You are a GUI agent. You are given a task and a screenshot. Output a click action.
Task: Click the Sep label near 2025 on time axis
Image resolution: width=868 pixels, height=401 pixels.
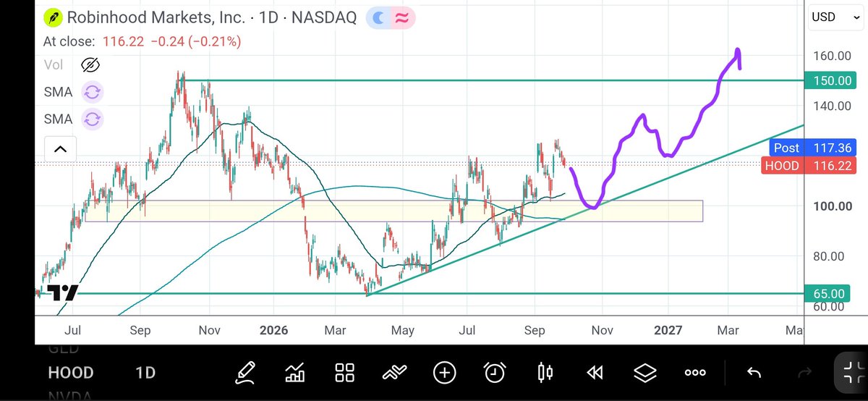[x=141, y=331]
